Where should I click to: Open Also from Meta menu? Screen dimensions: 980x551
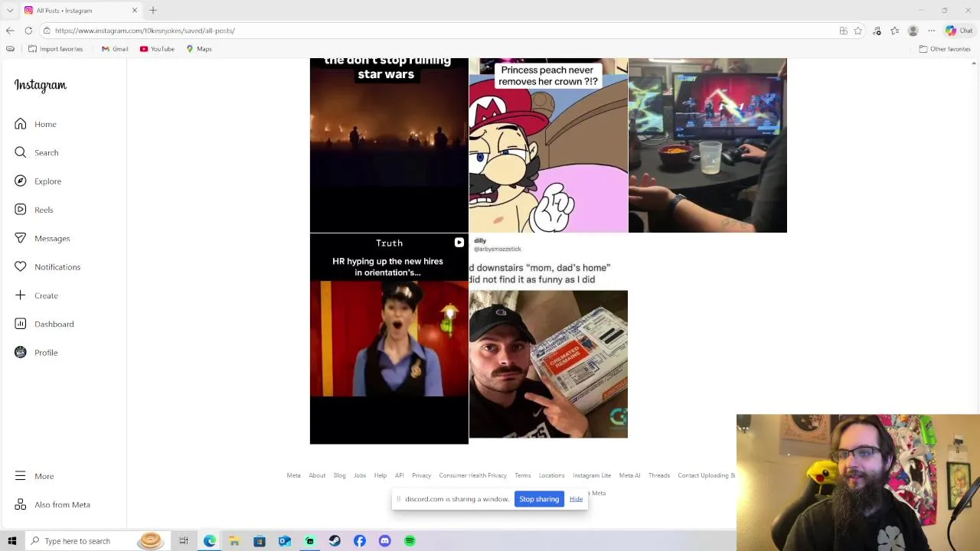coord(52,504)
